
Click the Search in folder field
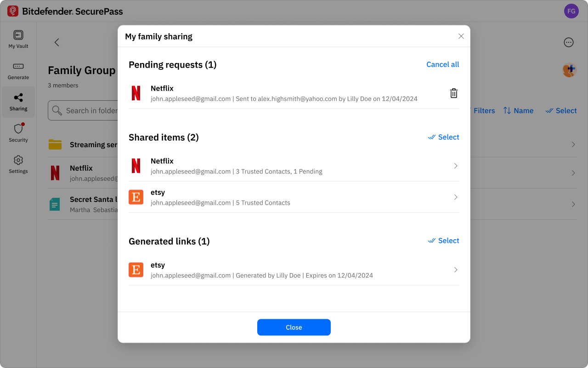[x=83, y=110]
